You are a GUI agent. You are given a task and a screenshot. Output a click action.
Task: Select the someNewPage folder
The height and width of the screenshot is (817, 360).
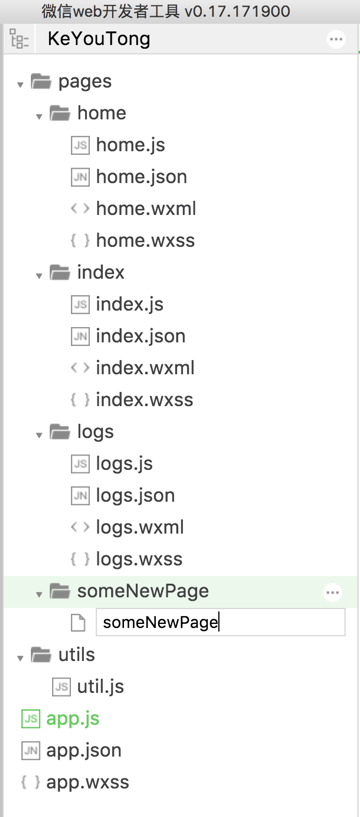tap(143, 591)
